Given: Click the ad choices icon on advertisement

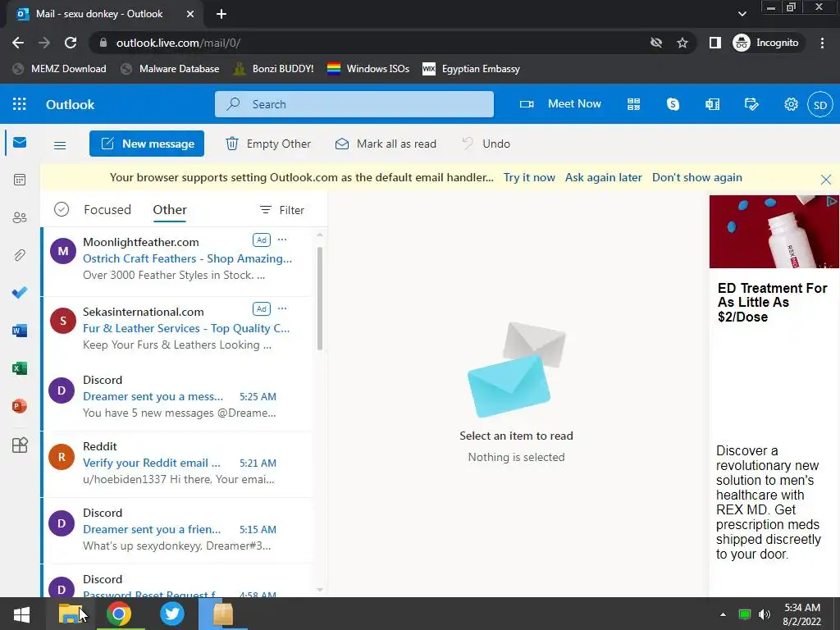Looking at the screenshot, I should click(832, 201).
